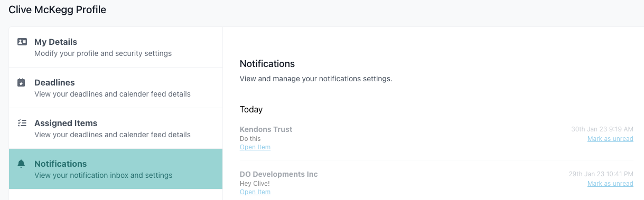The width and height of the screenshot is (644, 200).
Task: Go to Assigned Items section
Action: pos(116,128)
